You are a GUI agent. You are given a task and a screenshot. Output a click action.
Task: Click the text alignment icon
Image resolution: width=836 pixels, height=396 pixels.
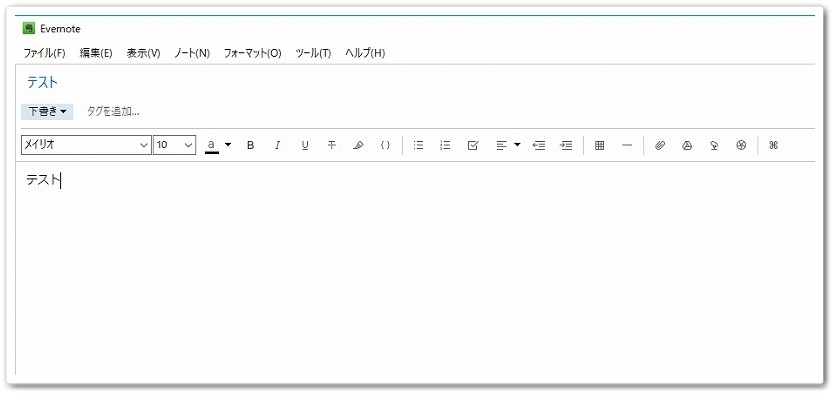(501, 145)
